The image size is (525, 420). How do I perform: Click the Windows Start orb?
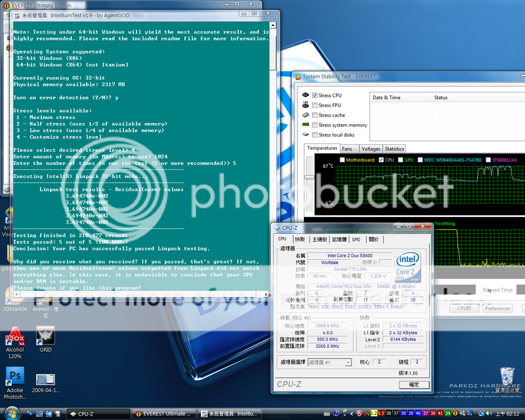12,413
